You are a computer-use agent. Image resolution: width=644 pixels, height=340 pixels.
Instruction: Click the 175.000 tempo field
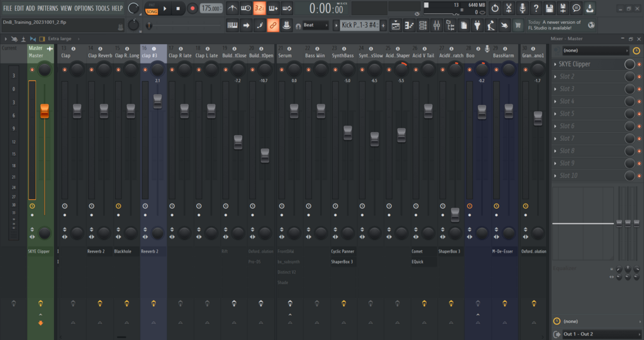coord(211,8)
